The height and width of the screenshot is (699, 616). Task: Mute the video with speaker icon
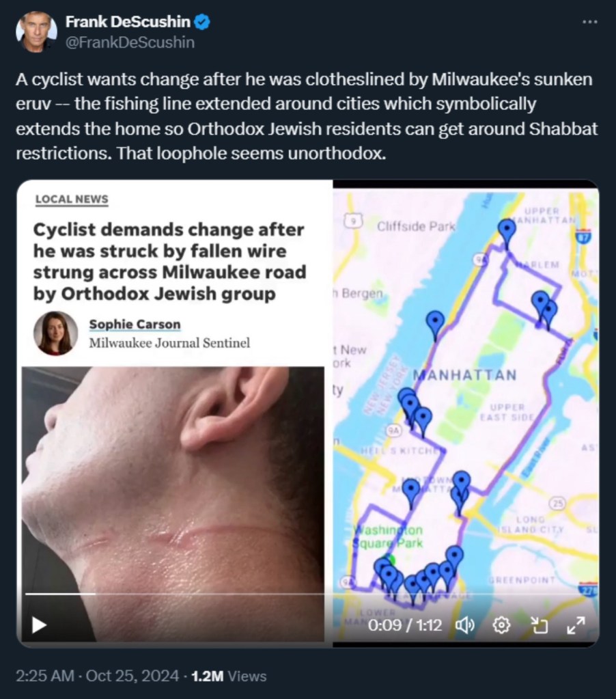464,625
